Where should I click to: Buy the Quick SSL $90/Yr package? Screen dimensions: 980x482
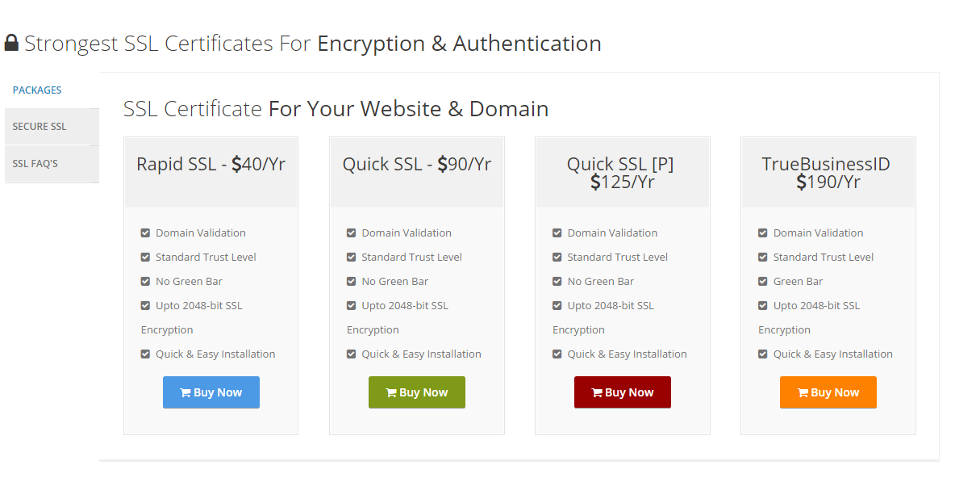point(417,392)
